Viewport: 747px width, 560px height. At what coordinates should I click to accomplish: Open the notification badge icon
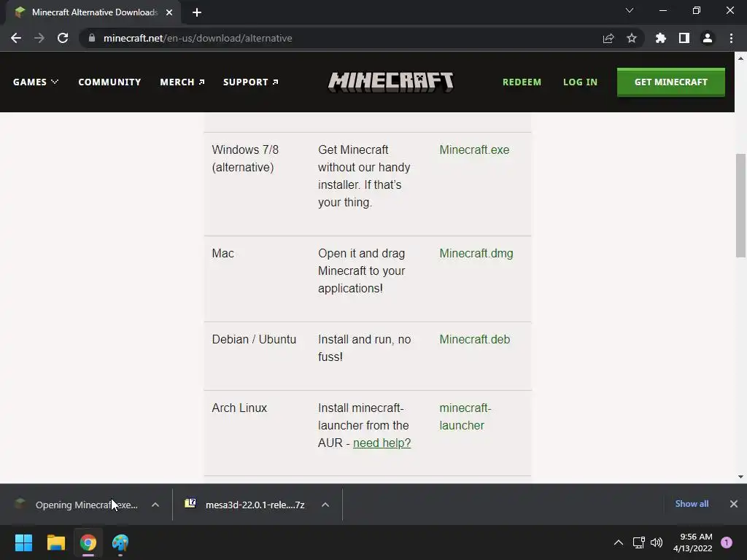point(727,542)
